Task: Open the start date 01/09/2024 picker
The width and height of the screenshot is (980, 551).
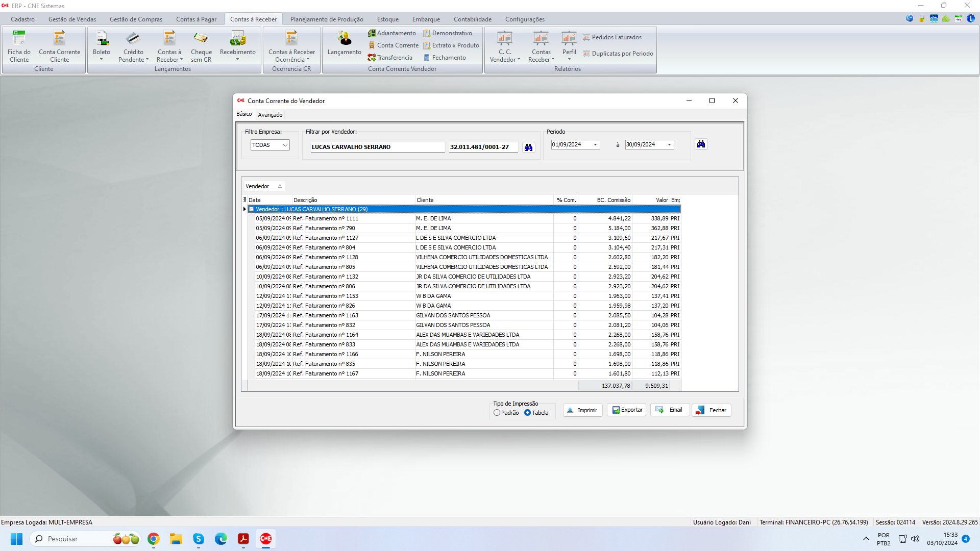Action: point(595,145)
